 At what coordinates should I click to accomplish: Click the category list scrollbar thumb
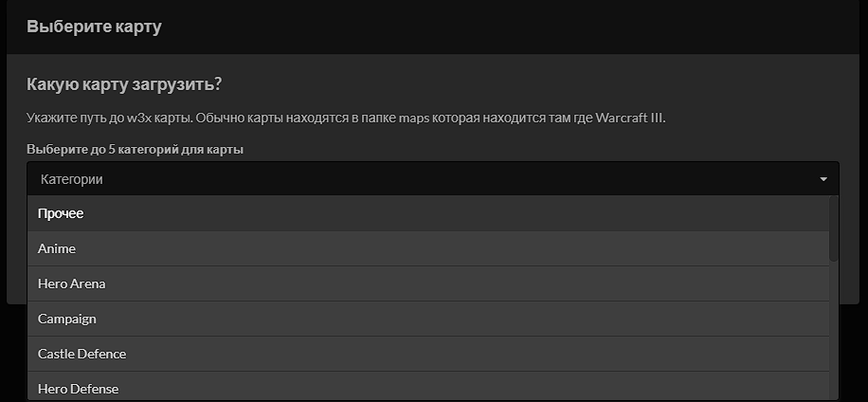pos(834,228)
